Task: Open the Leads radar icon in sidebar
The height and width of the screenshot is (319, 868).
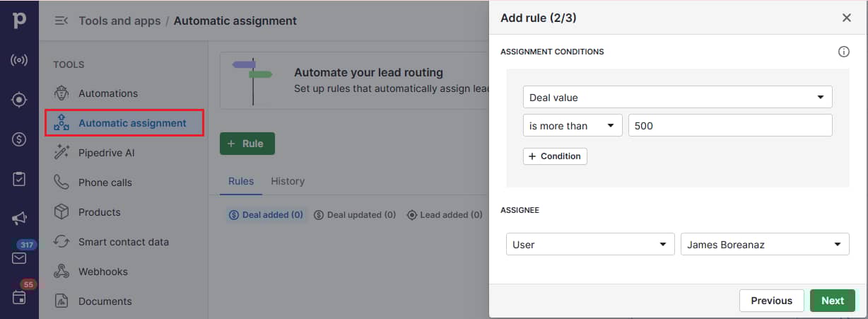Action: coord(19,60)
